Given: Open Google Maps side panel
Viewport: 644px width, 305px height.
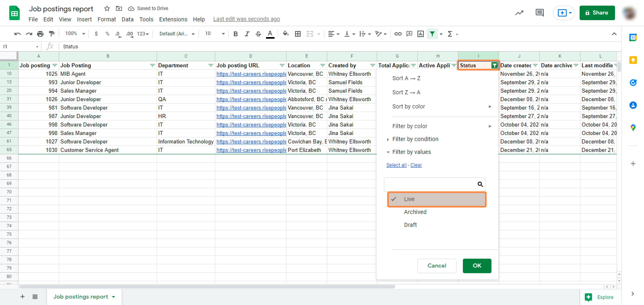Looking at the screenshot, I should point(633,128).
